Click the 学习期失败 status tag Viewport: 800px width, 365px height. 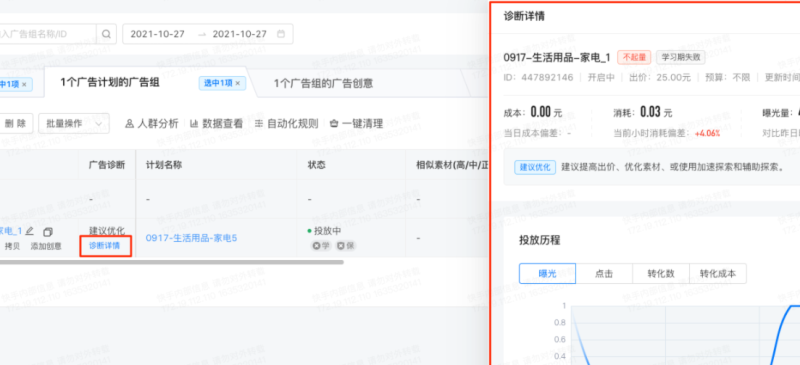pyautogui.click(x=681, y=57)
